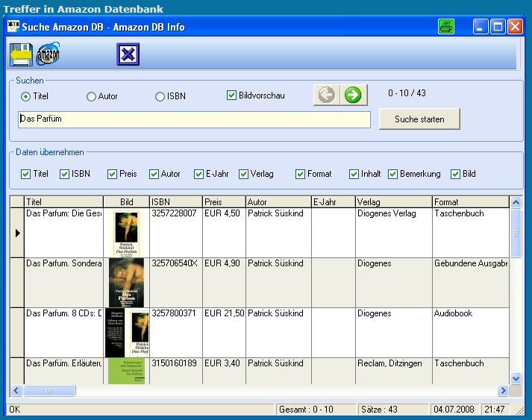This screenshot has width=532, height=420.
Task: Click the Verlag column header
Action: (393, 202)
